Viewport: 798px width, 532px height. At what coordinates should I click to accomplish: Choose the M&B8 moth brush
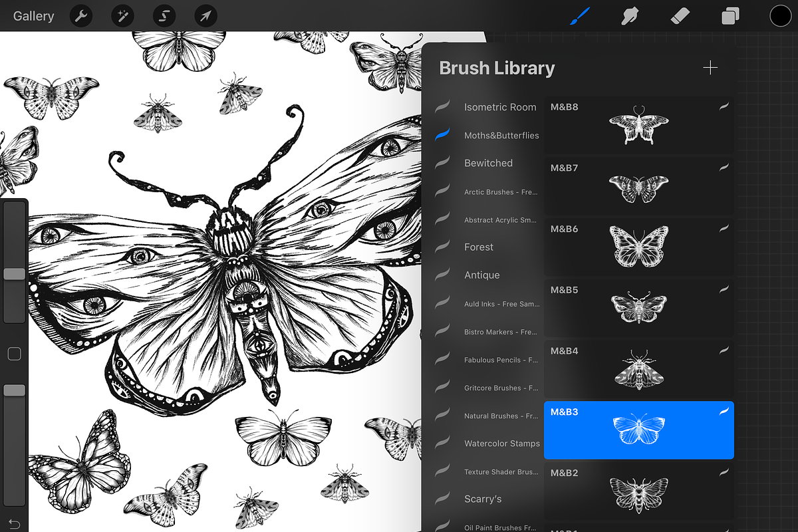(x=639, y=125)
